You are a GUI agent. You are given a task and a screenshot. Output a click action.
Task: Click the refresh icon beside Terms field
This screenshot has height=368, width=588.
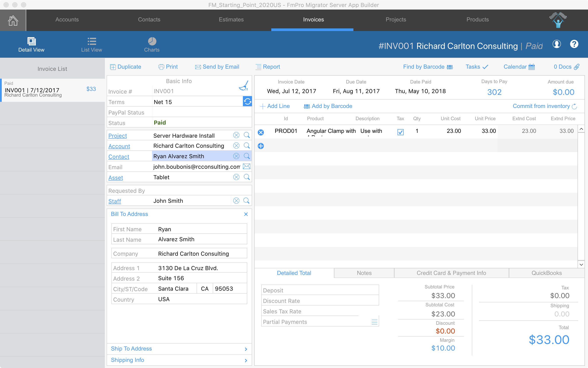click(x=247, y=101)
